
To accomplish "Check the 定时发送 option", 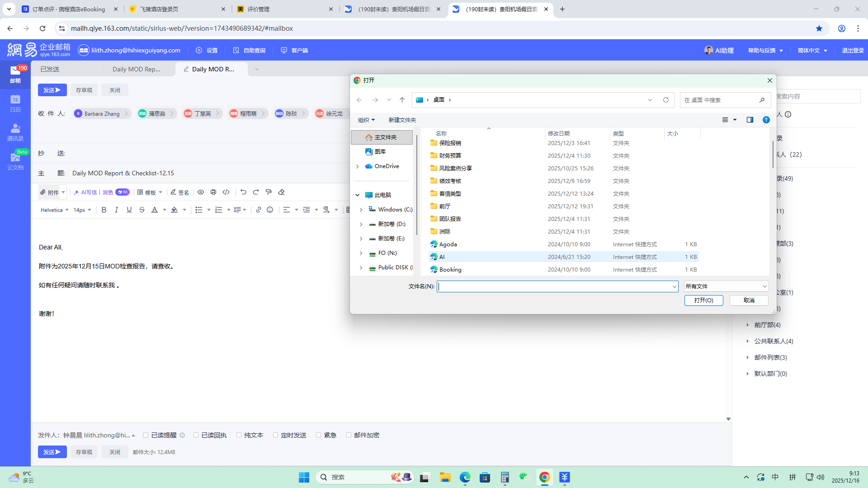I will pyautogui.click(x=275, y=435).
